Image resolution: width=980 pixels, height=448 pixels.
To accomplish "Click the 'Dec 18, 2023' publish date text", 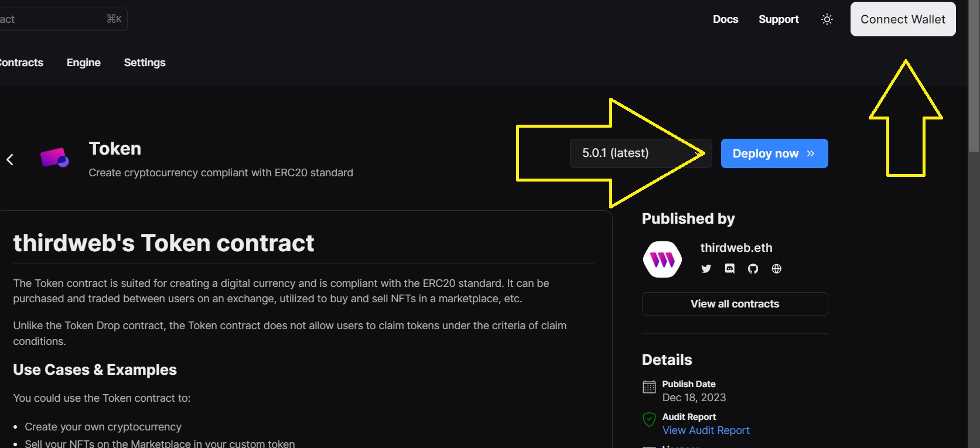I will tap(694, 398).
